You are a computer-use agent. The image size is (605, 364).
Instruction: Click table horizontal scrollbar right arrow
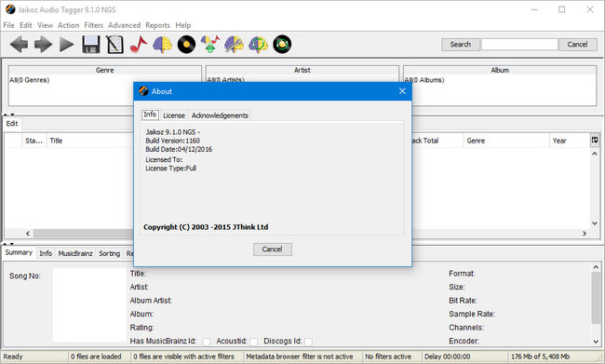click(x=585, y=234)
